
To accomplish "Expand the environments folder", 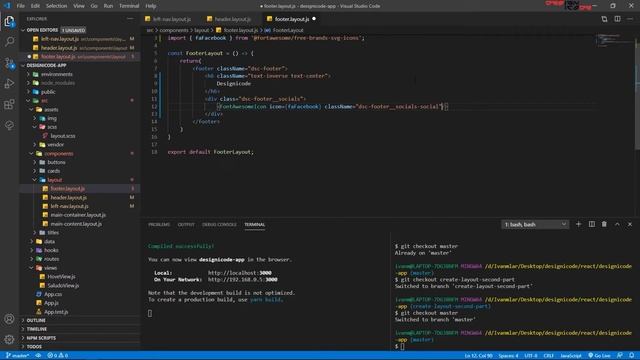I will (x=56, y=74).
